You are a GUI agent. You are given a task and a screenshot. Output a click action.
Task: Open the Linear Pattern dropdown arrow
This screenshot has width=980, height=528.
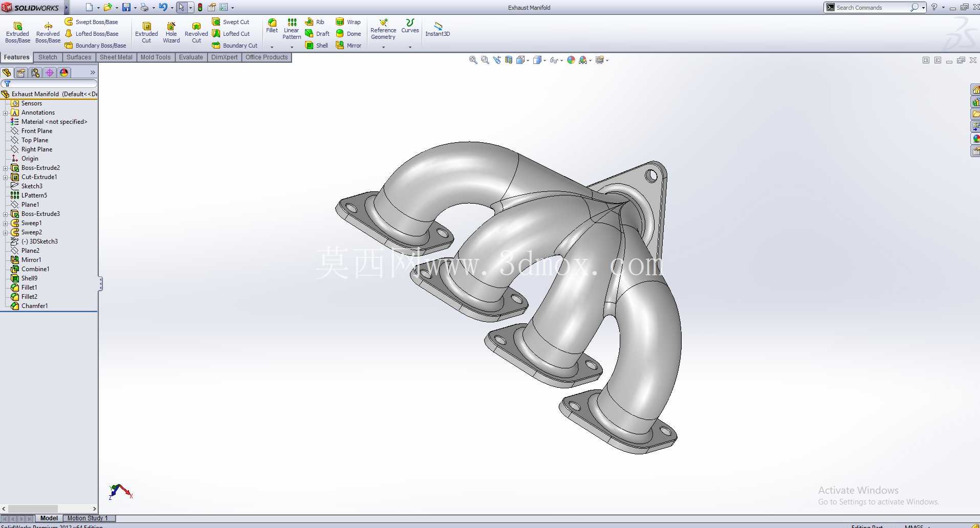coord(292,47)
